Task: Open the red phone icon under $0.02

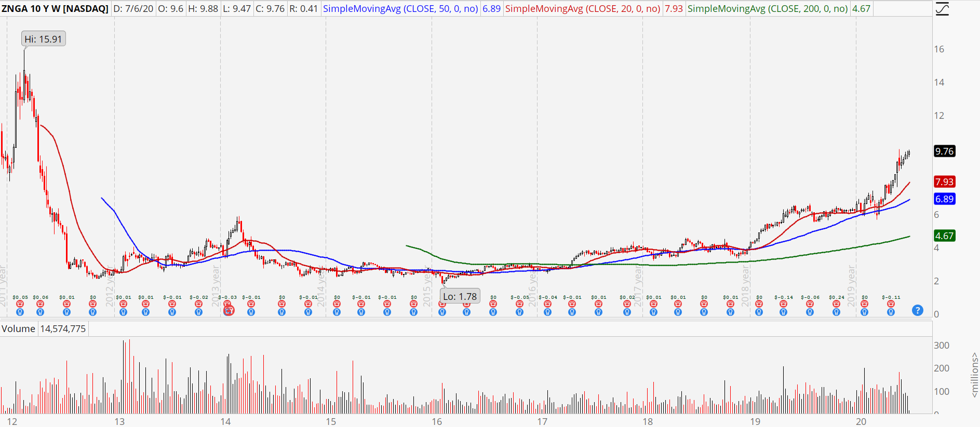Action: click(x=627, y=304)
